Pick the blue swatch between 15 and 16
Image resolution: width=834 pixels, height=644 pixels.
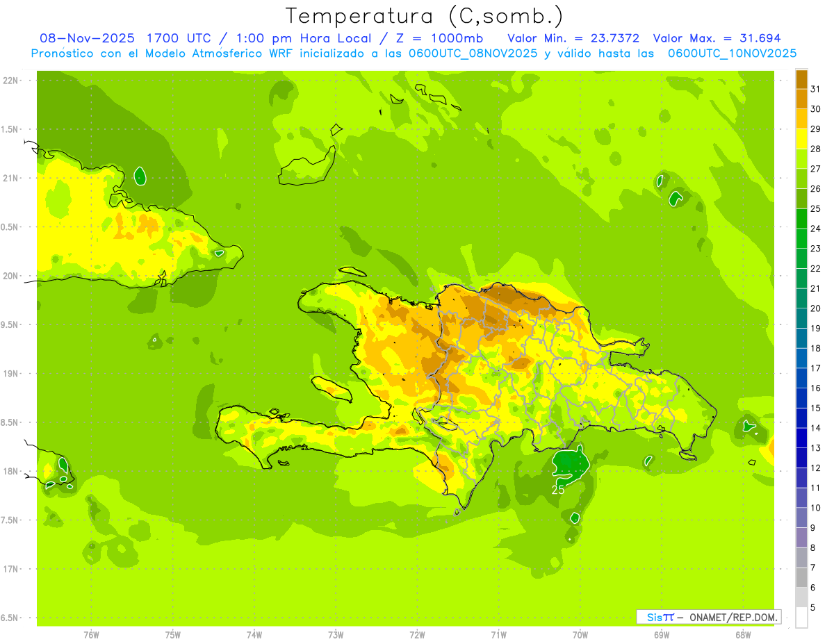click(x=801, y=398)
